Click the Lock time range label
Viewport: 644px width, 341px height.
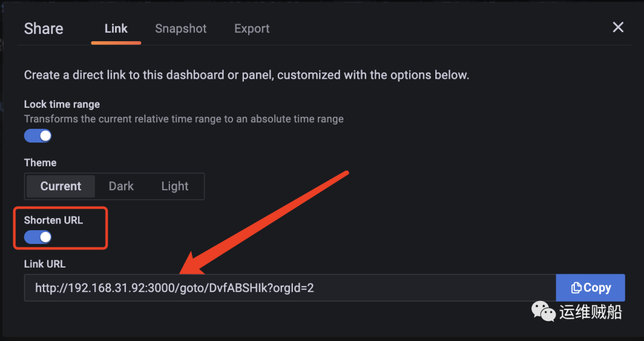pos(62,104)
